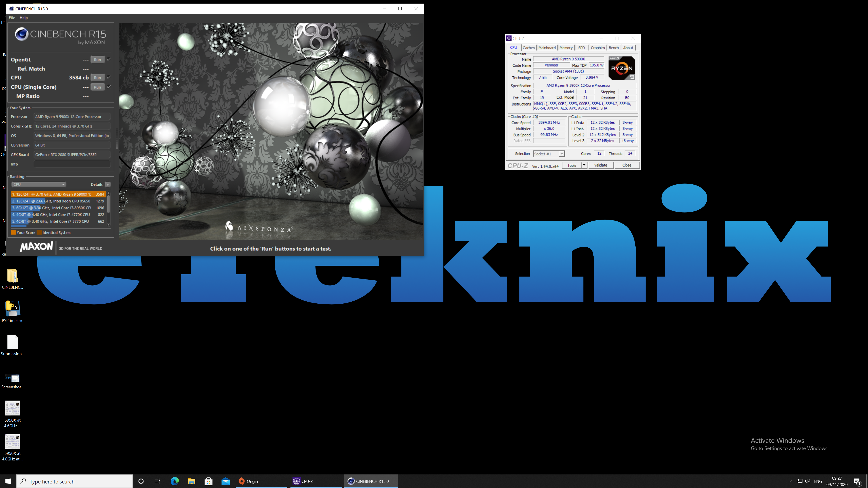
Task: Run the CPU benchmark test
Action: click(x=97, y=77)
